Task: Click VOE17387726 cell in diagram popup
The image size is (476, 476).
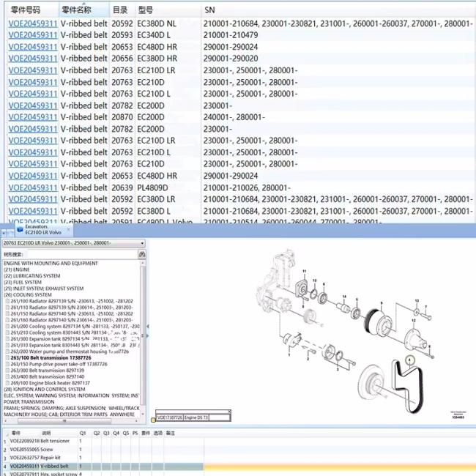Action: (170, 417)
